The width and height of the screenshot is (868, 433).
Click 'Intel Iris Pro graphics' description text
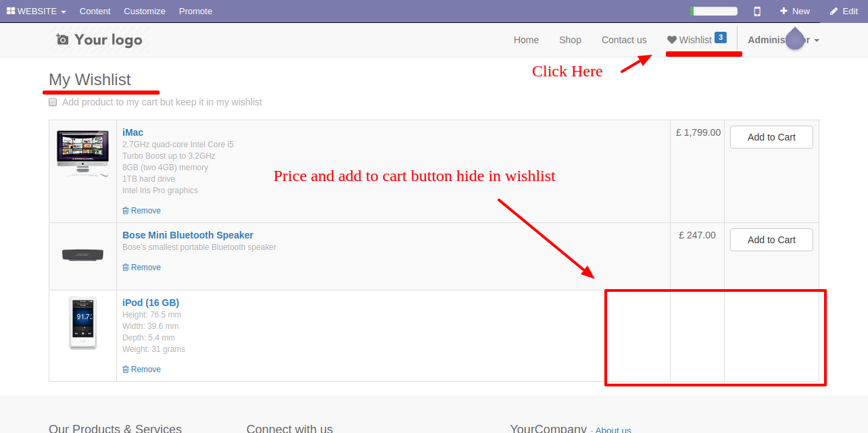[x=160, y=190]
